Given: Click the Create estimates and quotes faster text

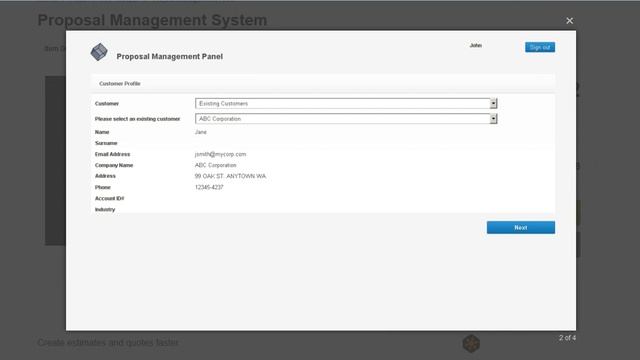Looking at the screenshot, I should (x=108, y=342).
